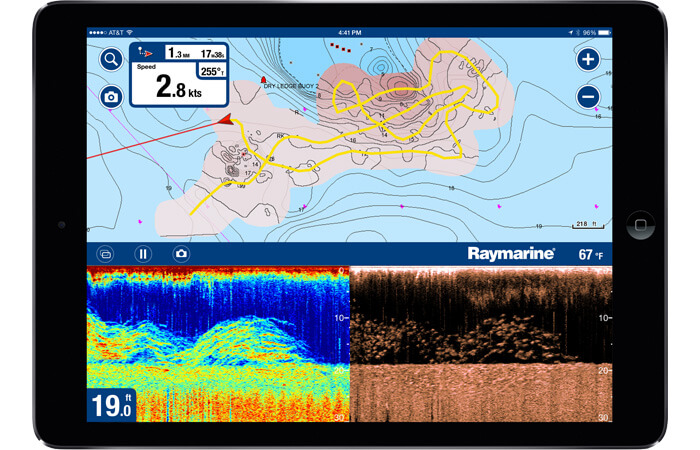Zoom in the chart with plus button
Viewport: 700px width, 450px height.
click(588, 59)
